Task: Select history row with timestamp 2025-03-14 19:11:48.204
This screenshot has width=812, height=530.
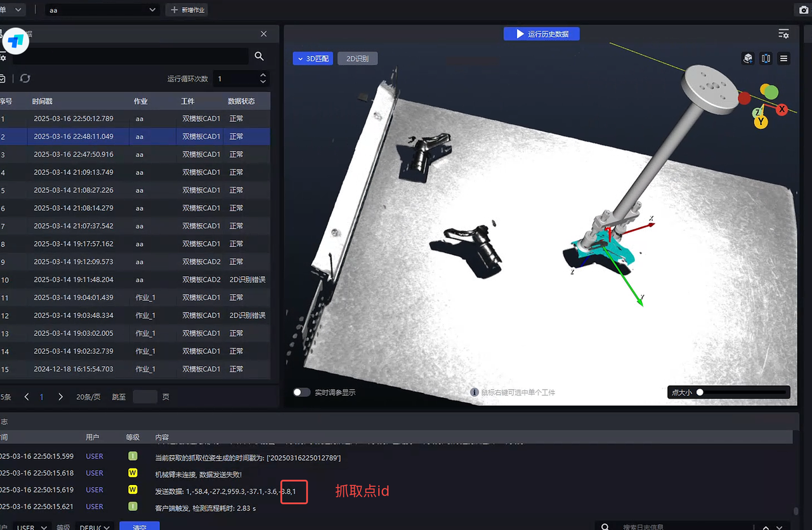Action: [x=73, y=279]
